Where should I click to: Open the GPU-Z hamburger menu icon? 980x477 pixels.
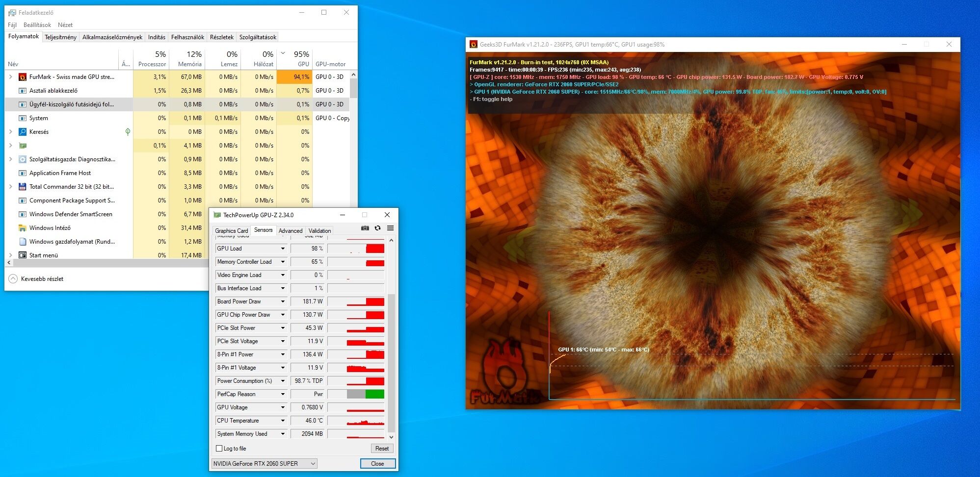click(390, 228)
